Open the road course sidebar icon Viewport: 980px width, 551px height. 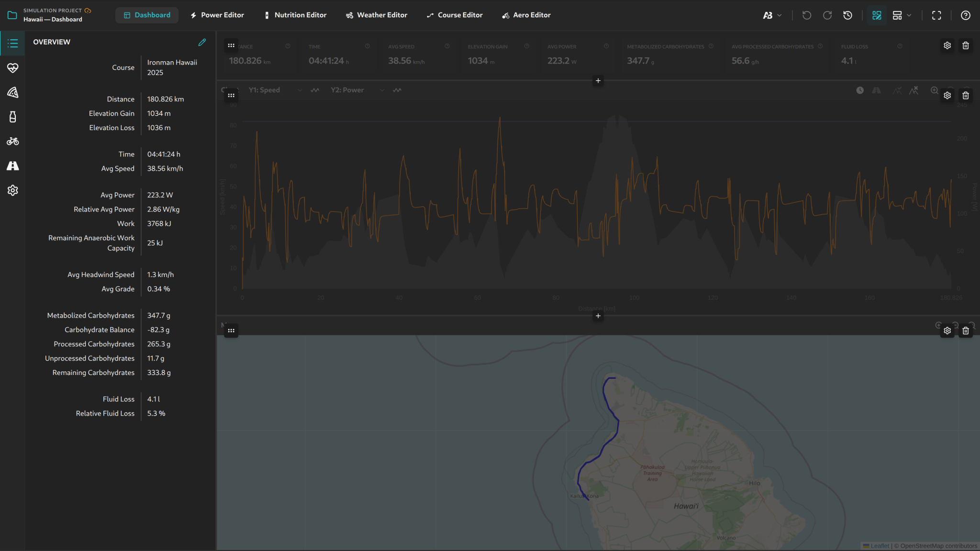(13, 165)
